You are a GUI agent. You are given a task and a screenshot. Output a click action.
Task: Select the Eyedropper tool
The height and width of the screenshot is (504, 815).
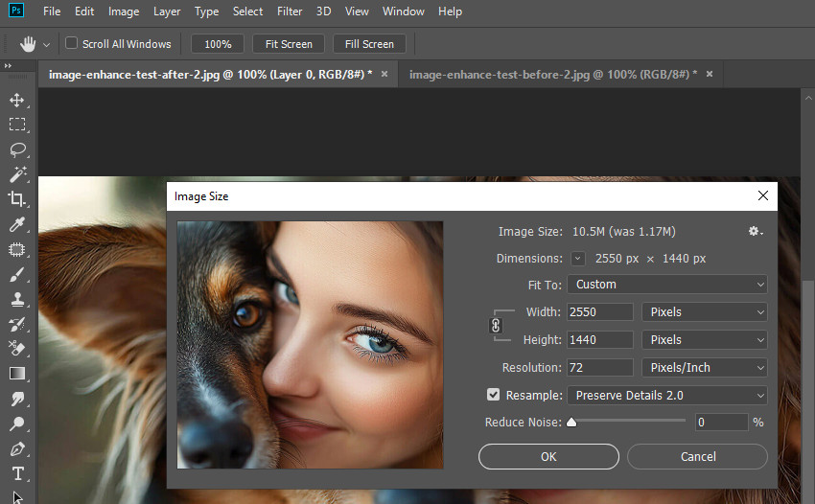coord(17,224)
